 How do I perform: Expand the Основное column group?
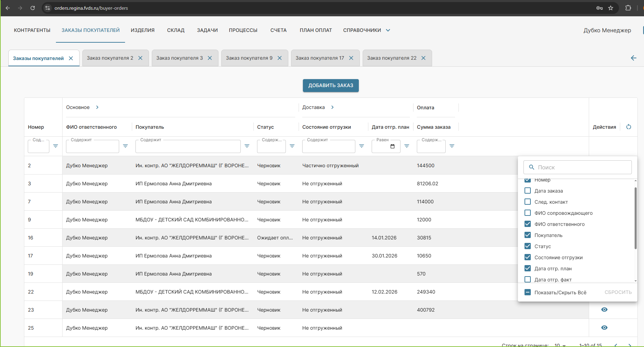[97, 108]
